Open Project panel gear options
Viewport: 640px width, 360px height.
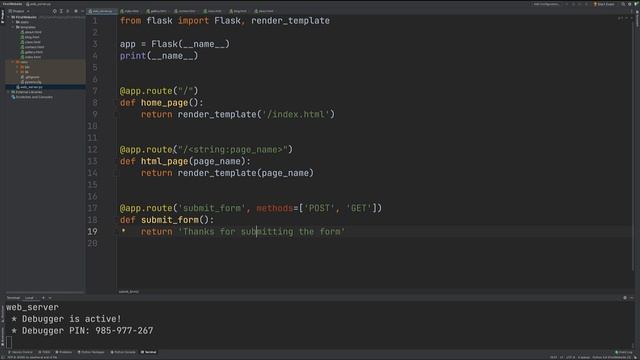point(76,11)
